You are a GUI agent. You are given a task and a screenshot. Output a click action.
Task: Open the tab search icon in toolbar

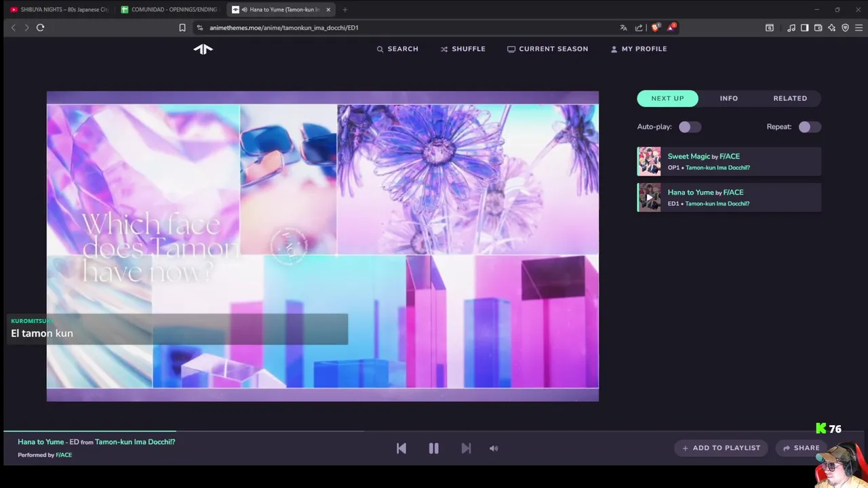click(770, 28)
